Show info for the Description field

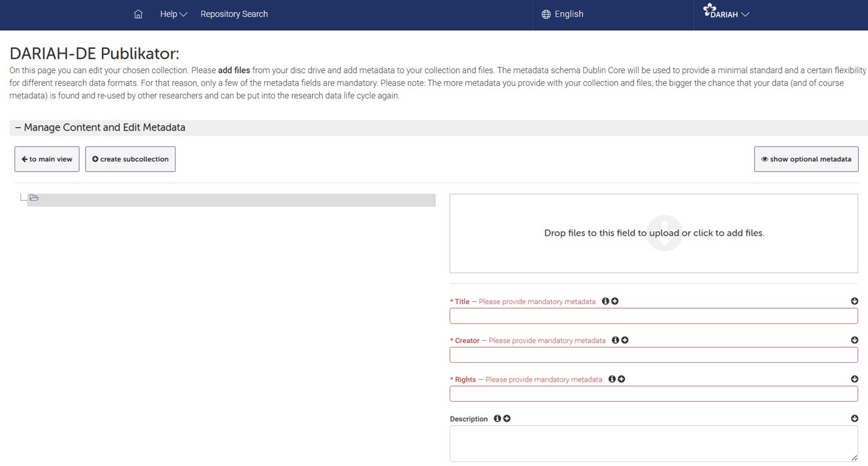(498, 418)
